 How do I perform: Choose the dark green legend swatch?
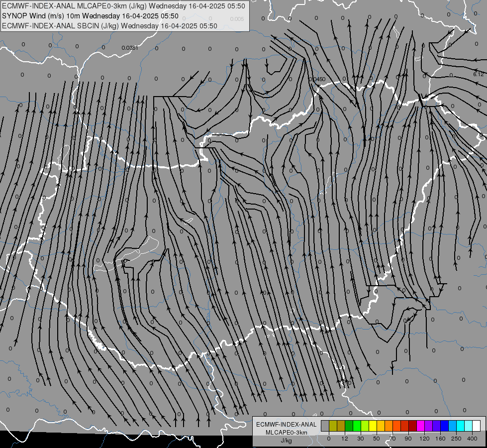coord(349,426)
